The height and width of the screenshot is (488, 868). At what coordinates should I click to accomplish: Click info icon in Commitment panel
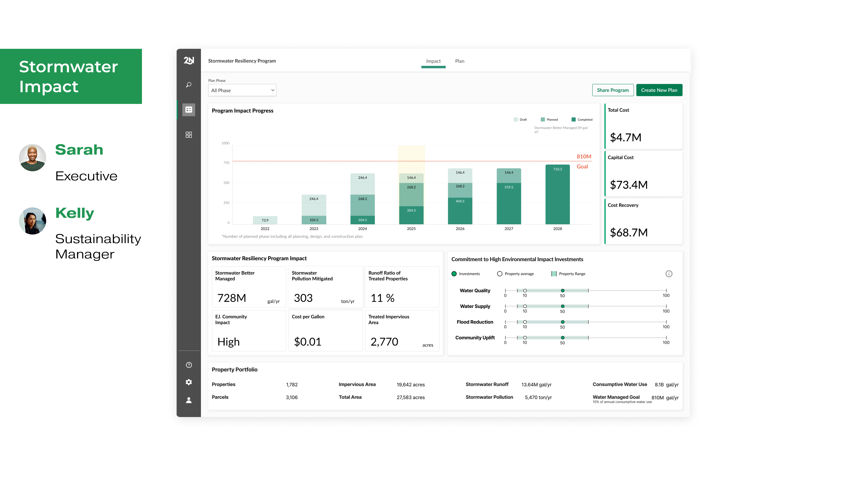[669, 274]
